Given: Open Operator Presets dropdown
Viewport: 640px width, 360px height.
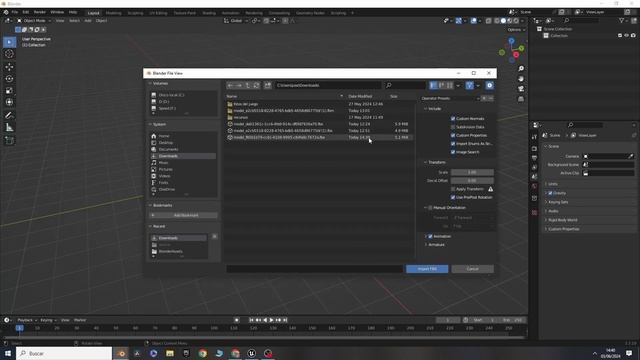Looking at the screenshot, I should pos(451,98).
